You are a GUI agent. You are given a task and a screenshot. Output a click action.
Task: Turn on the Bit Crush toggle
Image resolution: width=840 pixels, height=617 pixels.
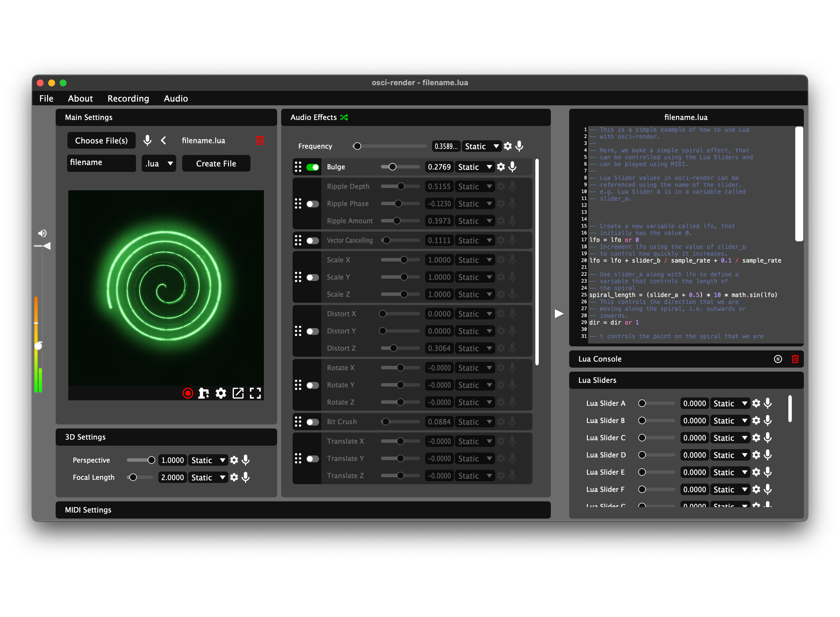[x=312, y=422]
